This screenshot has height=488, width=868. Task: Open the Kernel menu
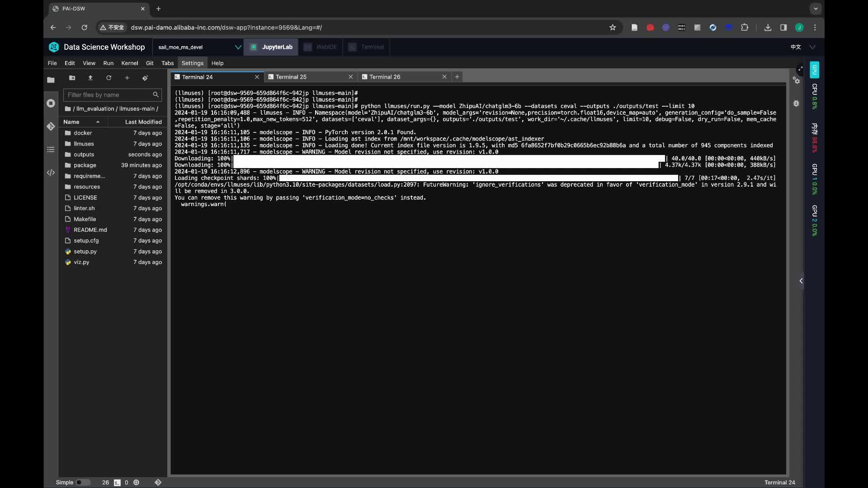point(129,63)
